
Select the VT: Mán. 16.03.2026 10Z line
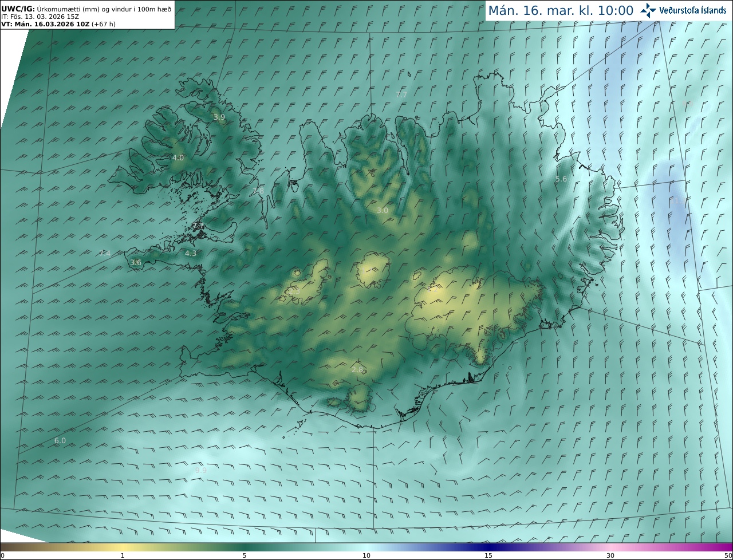pyautogui.click(x=58, y=24)
